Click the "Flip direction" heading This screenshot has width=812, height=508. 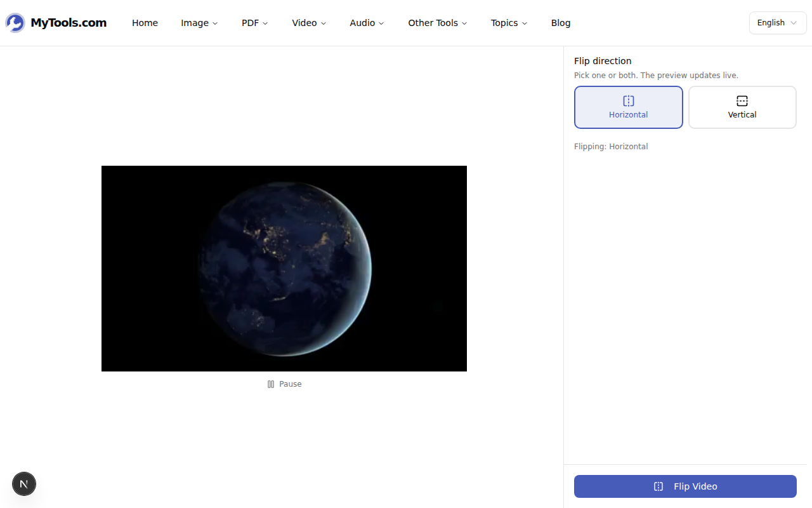pyautogui.click(x=603, y=61)
